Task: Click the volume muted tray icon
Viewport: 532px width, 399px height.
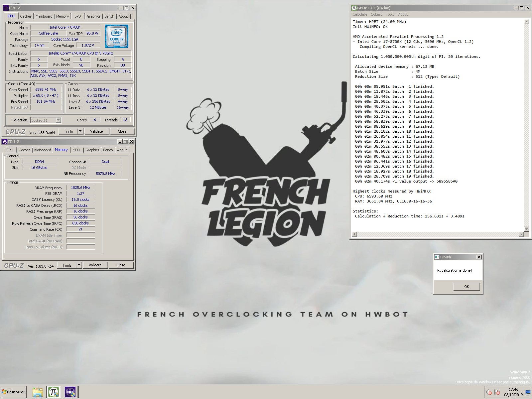Action: [x=489, y=392]
